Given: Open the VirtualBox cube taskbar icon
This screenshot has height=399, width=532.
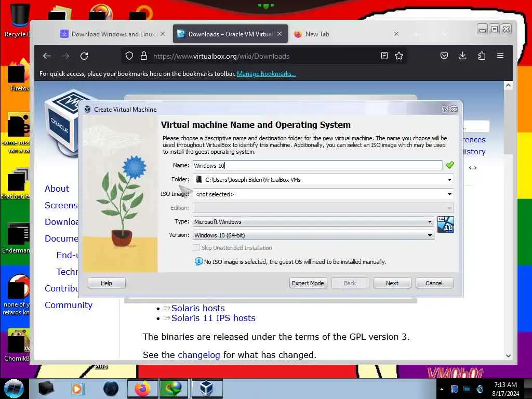Looking at the screenshot, I should click(207, 389).
